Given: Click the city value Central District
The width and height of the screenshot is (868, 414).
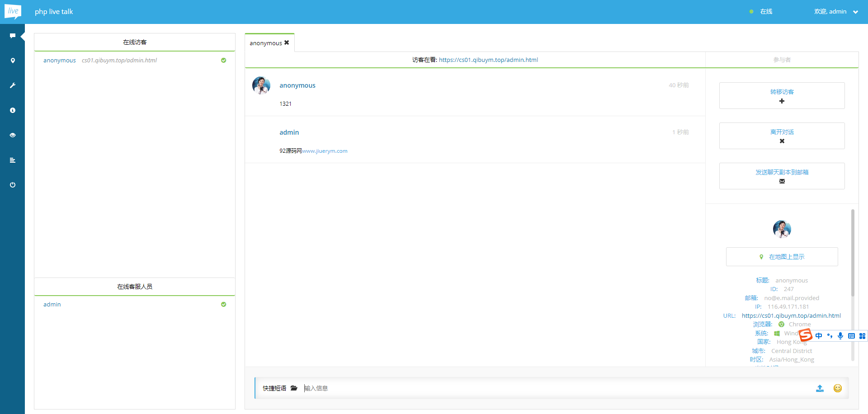Looking at the screenshot, I should point(792,351).
